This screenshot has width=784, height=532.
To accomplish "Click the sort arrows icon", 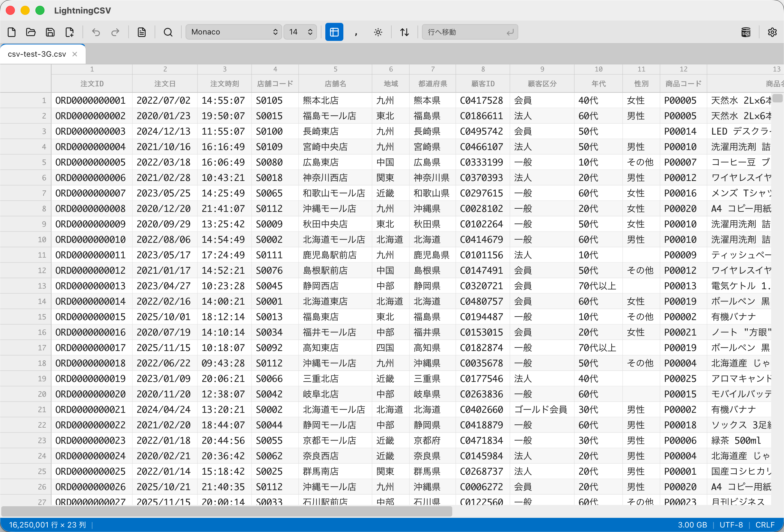I will coord(404,32).
